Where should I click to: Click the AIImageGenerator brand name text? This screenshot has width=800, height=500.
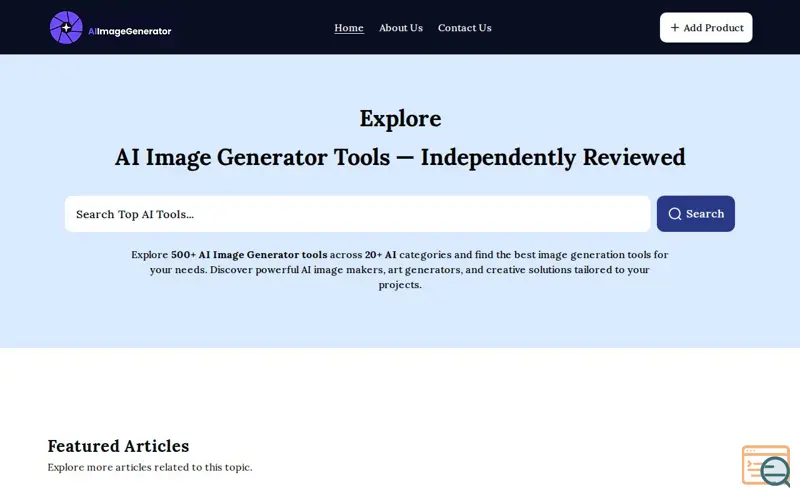pyautogui.click(x=130, y=31)
